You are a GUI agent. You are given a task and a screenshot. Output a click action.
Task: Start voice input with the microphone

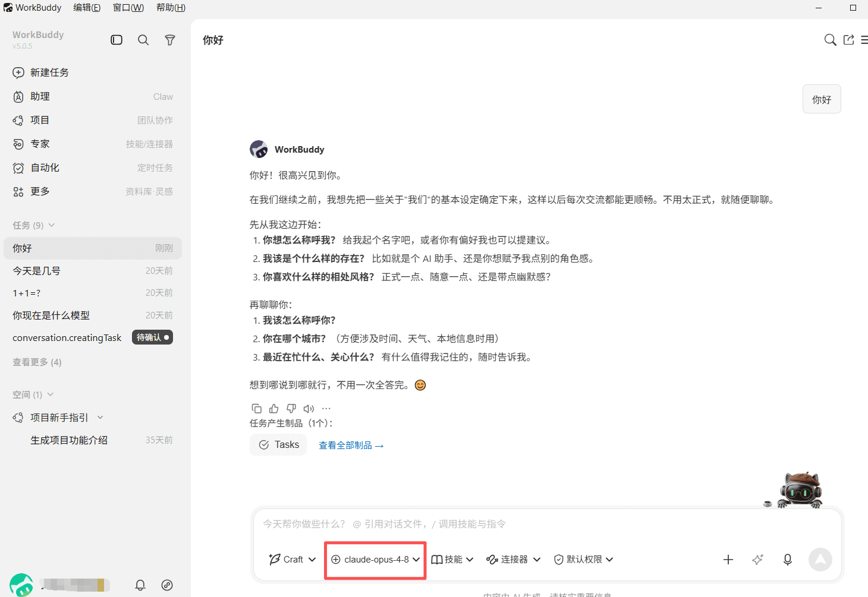coord(788,560)
